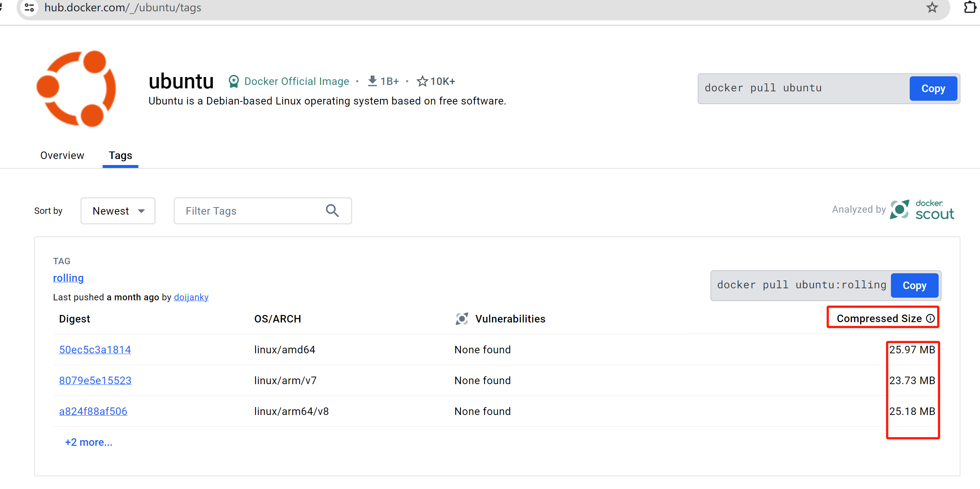Click the magnifier search icon in Filter Tags
Image resolution: width=980 pixels, height=489 pixels.
tap(332, 210)
